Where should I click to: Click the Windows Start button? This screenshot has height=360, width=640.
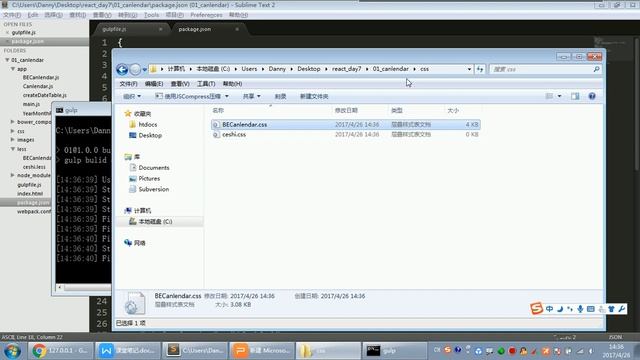pyautogui.click(x=13, y=351)
